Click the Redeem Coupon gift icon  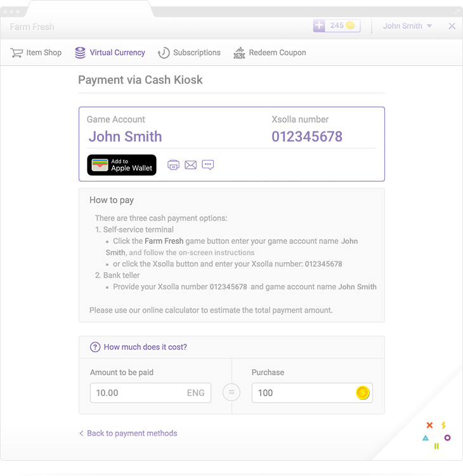click(239, 53)
